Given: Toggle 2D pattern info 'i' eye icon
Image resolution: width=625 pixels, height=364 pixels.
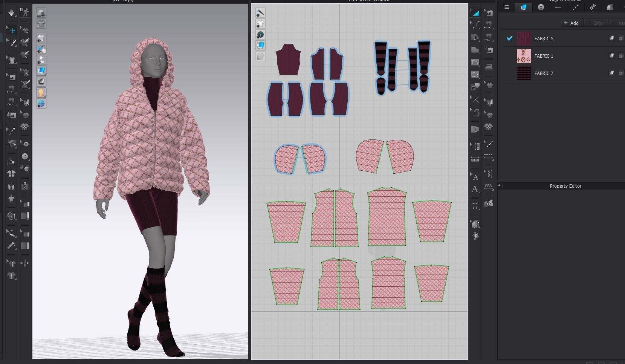Looking at the screenshot, I should (260, 35).
